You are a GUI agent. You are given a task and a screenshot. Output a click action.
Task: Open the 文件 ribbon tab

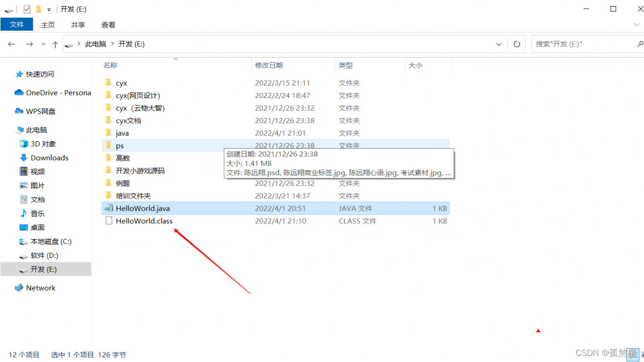point(17,24)
